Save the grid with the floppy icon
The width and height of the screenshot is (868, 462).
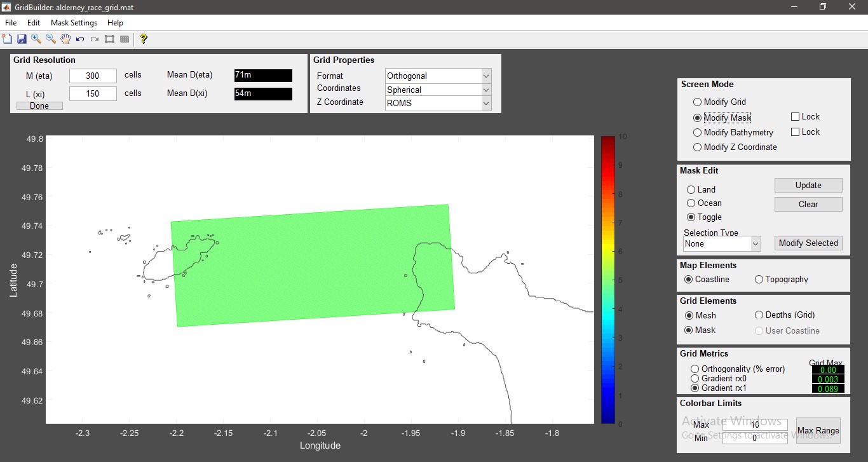(x=22, y=39)
